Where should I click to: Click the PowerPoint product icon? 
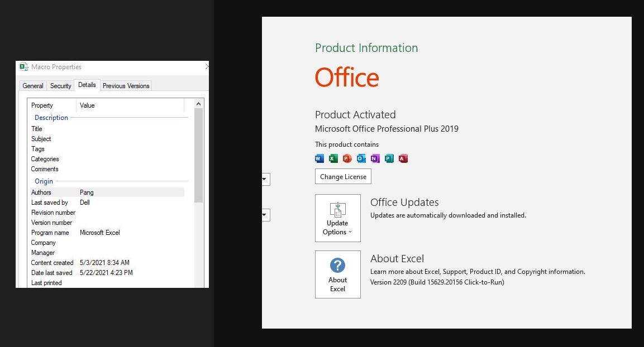point(347,158)
